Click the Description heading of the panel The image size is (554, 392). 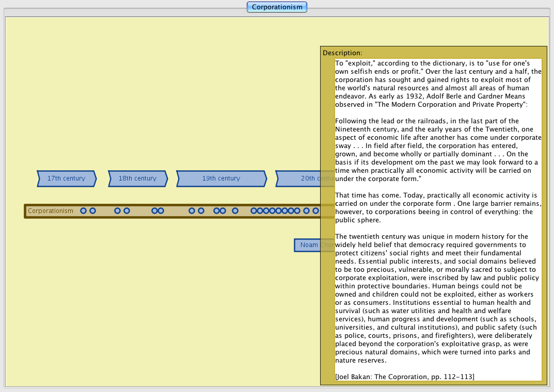point(342,53)
